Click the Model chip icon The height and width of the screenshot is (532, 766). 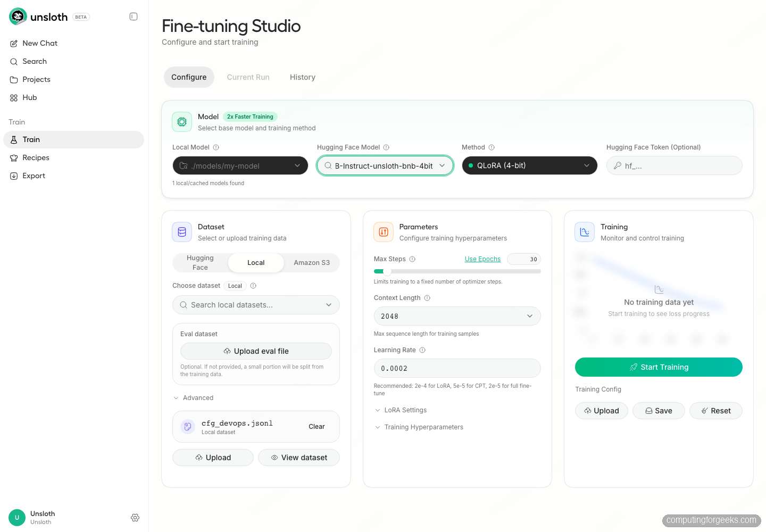click(x=182, y=122)
